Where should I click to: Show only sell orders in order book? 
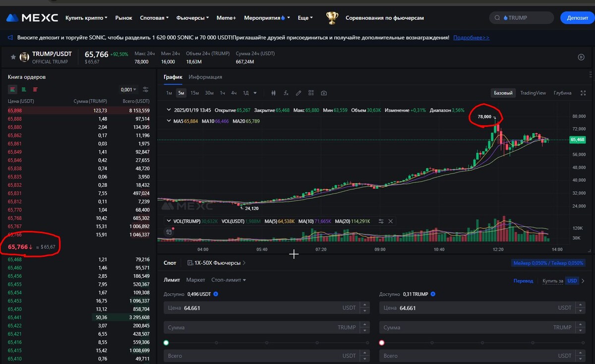coord(35,89)
